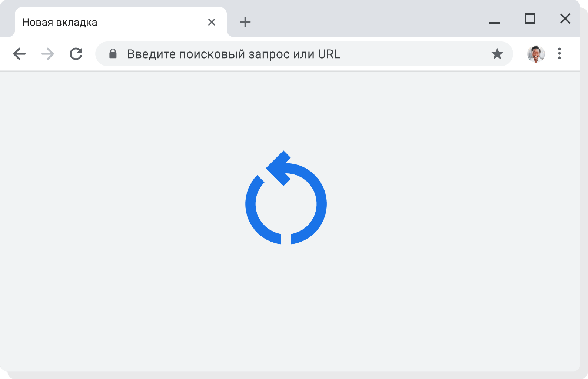
Task: Click the arrowhead of the blue update icon
Action: click(279, 168)
